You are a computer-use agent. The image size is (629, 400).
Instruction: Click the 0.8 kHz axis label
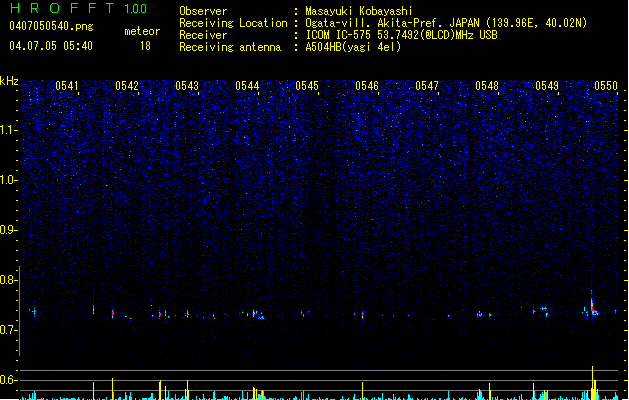point(9,280)
